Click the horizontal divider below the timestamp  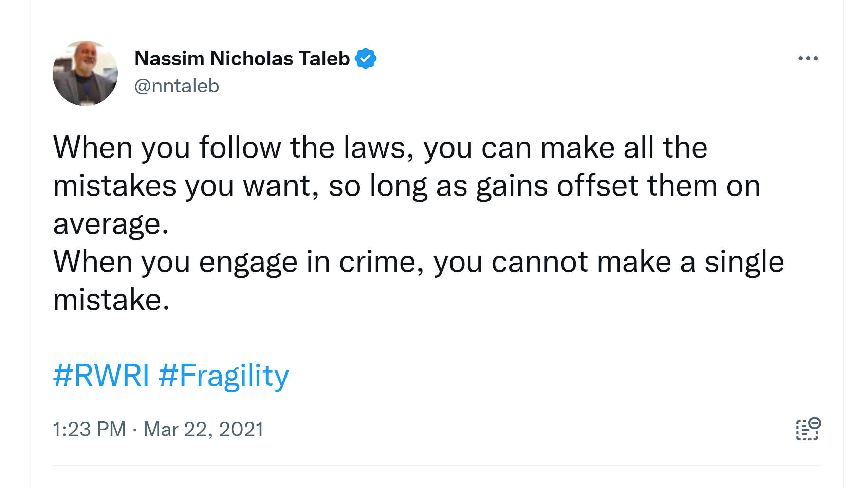(437, 465)
